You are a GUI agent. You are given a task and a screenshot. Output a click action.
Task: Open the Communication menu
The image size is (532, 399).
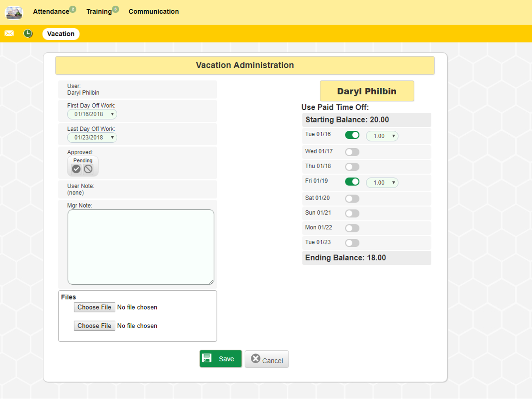154,11
